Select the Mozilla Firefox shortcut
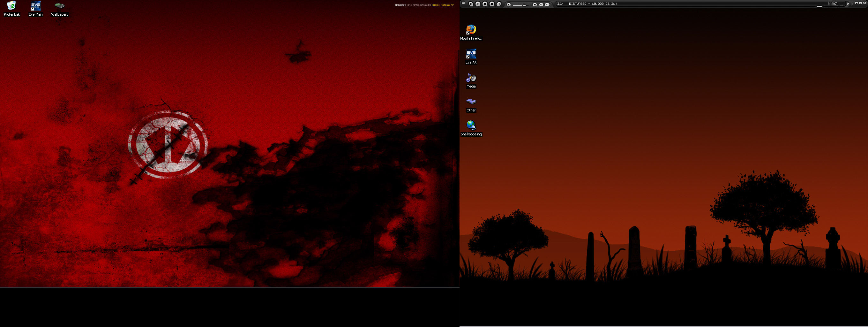The image size is (868, 327). click(x=471, y=32)
